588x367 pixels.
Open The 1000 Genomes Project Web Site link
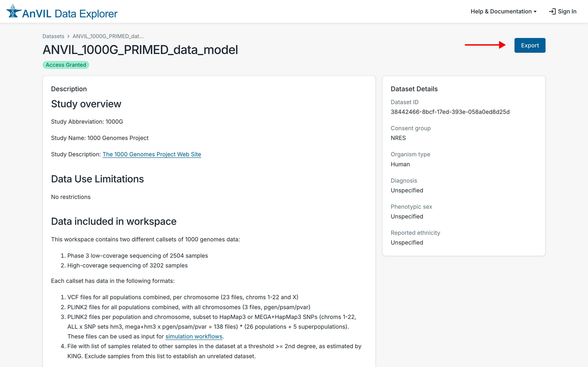[152, 154]
